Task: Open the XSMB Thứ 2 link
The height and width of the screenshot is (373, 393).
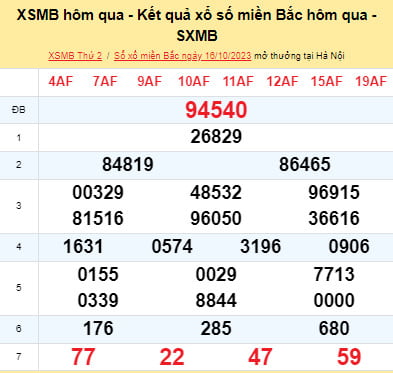Action: click(x=75, y=56)
